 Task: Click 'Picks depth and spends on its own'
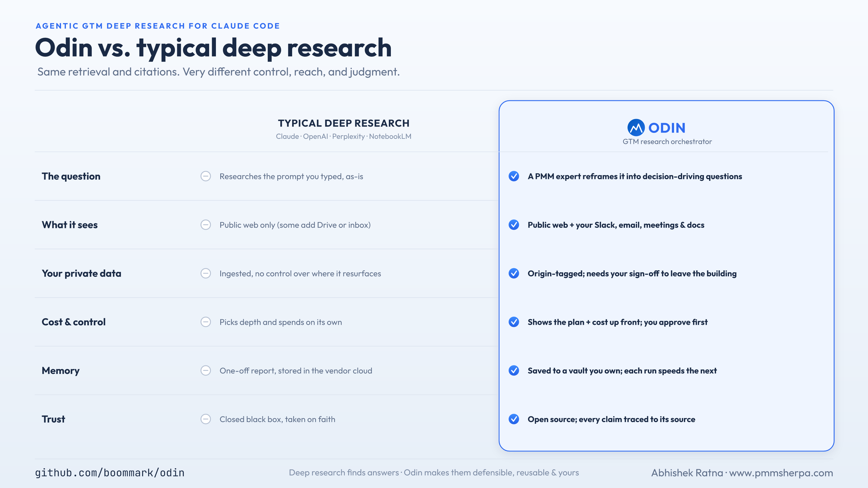pos(281,322)
